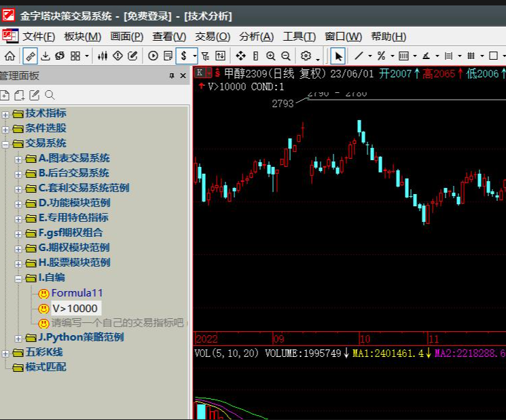Select the V>10000 formula item
The width and height of the screenshot is (506, 420).
pos(75,309)
